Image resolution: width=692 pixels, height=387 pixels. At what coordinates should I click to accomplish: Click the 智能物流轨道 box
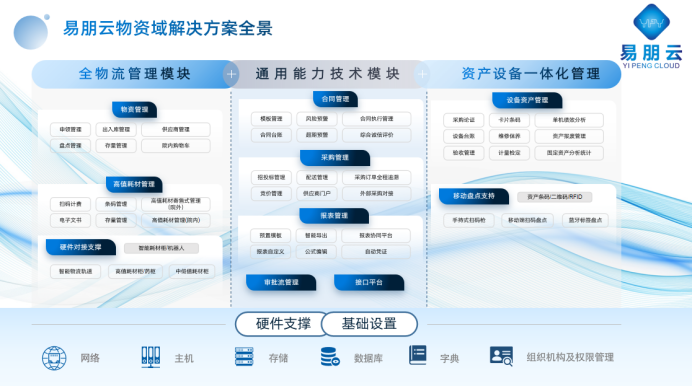(x=75, y=271)
